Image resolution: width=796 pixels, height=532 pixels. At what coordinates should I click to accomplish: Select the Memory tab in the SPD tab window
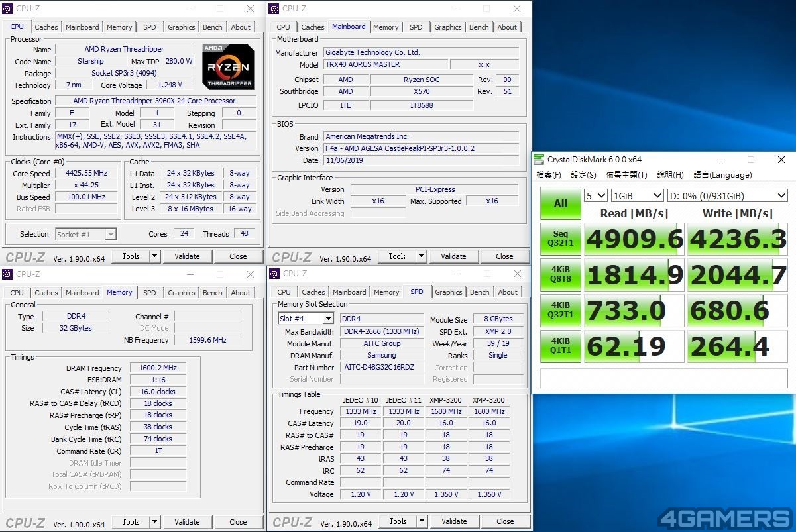pyautogui.click(x=386, y=292)
